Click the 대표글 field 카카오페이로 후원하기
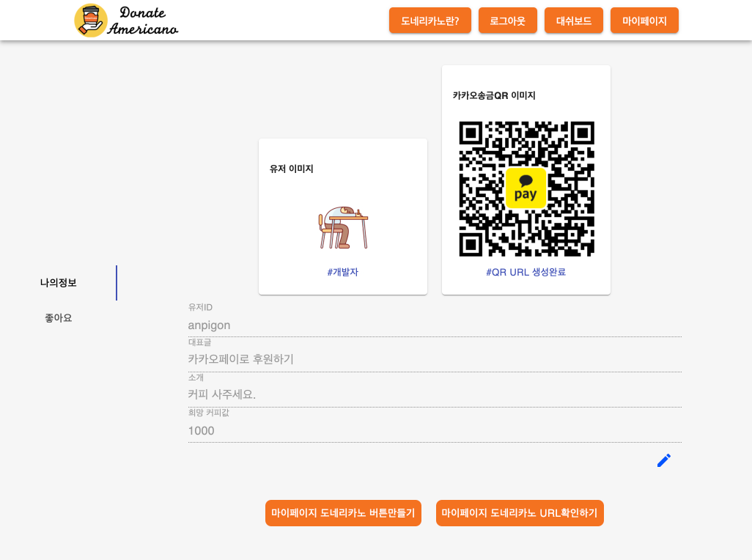The height and width of the screenshot is (560, 752). (435, 360)
